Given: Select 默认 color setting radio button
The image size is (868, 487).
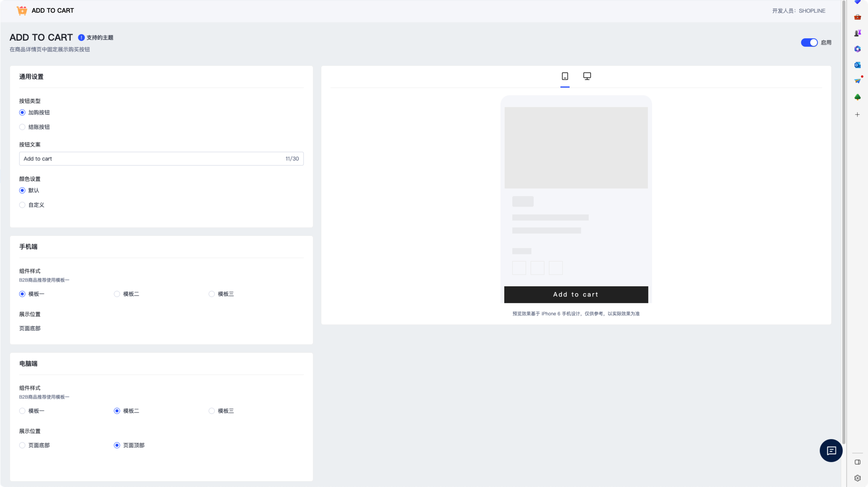Looking at the screenshot, I should (x=23, y=190).
